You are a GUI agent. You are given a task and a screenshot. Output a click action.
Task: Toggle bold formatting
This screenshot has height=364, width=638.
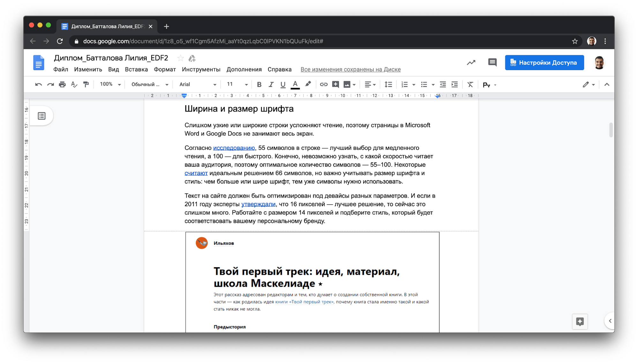point(259,84)
